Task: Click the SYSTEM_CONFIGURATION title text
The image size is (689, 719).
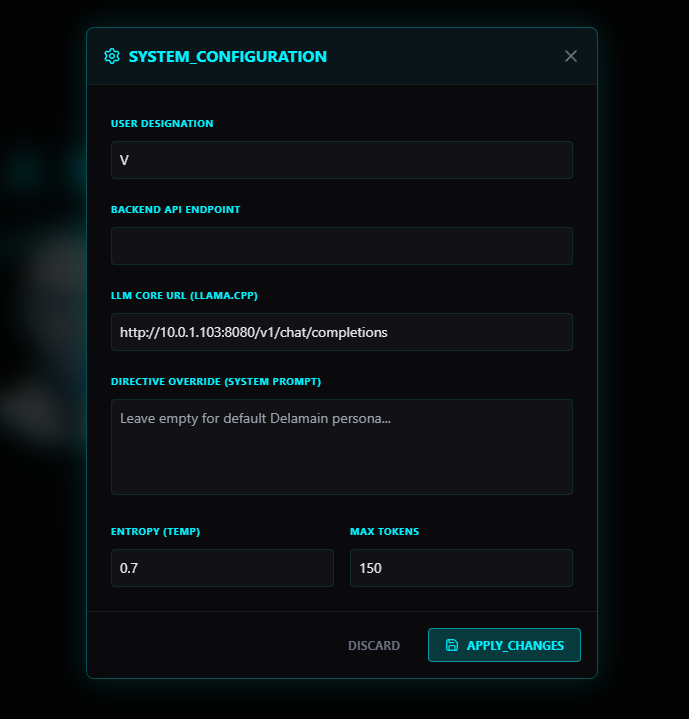Action: (228, 57)
